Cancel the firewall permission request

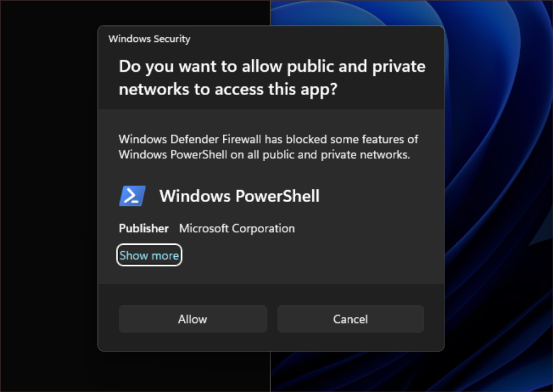click(350, 318)
